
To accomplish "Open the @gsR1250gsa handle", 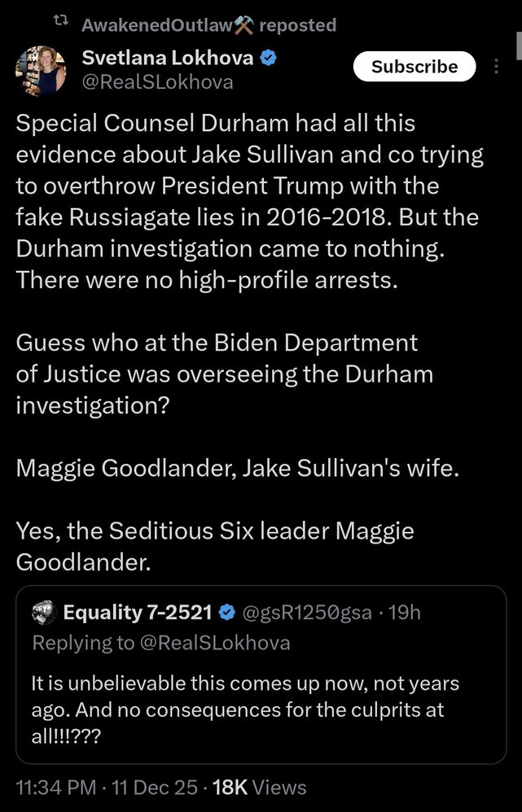I will [309, 612].
